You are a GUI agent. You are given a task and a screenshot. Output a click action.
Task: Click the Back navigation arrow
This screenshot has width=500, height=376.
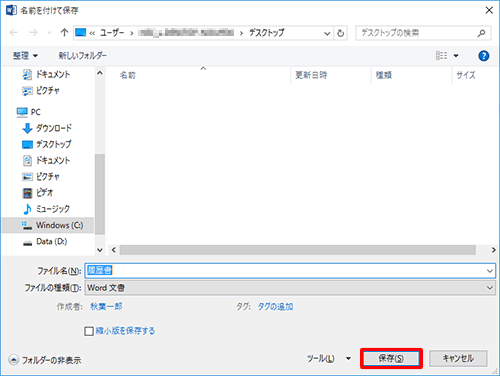[14, 33]
